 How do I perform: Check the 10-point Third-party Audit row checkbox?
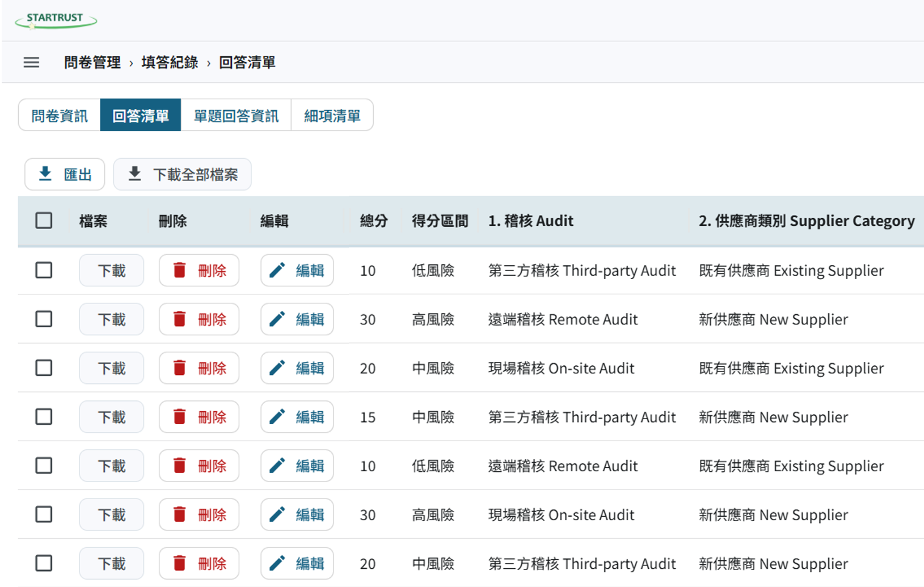tap(44, 271)
